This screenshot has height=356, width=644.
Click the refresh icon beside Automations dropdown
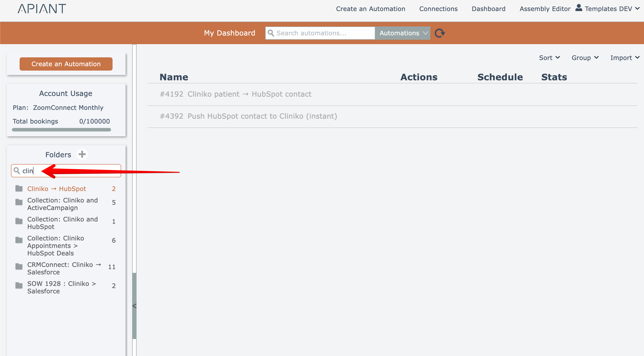439,33
